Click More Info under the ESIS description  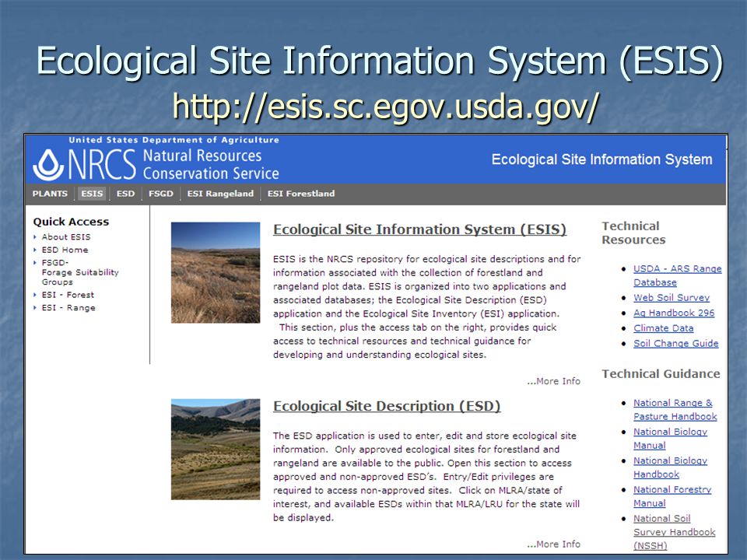(553, 381)
